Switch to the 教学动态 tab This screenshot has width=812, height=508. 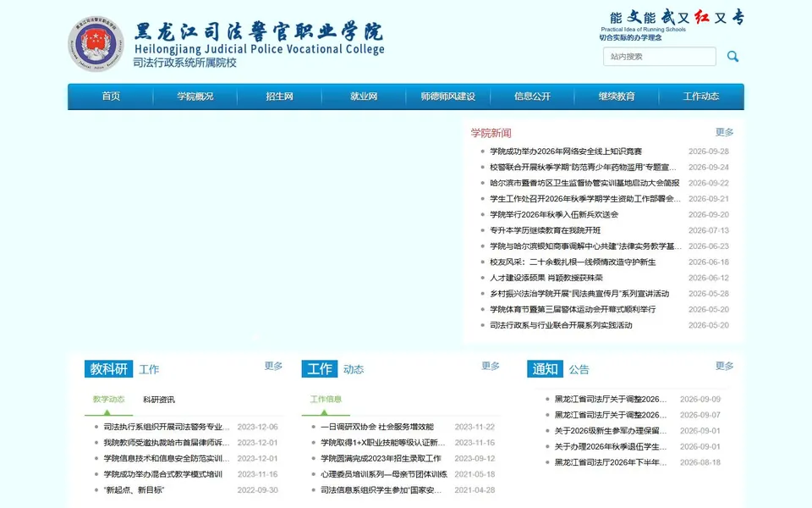pyautogui.click(x=109, y=399)
